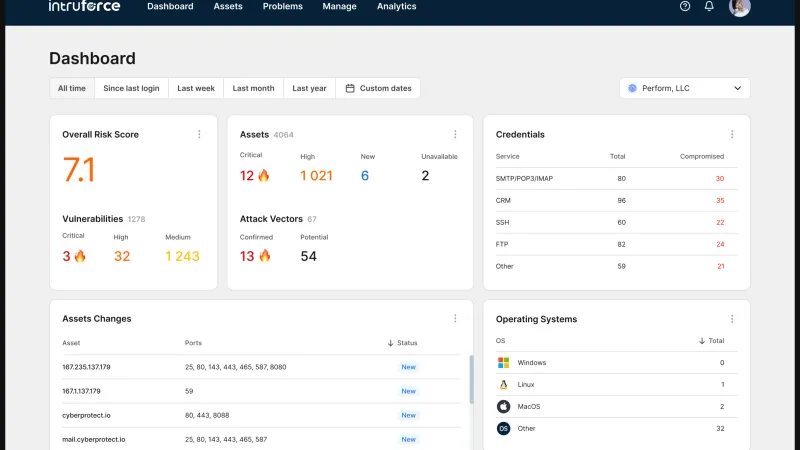The image size is (800, 450).
Task: Open the Analytics navigation item
Action: (x=396, y=6)
